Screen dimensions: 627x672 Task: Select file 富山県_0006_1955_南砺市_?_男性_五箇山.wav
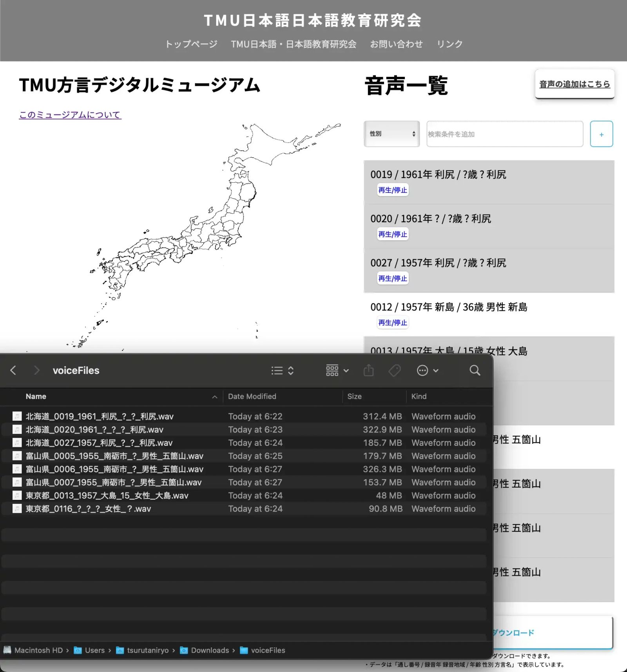[244, 469]
